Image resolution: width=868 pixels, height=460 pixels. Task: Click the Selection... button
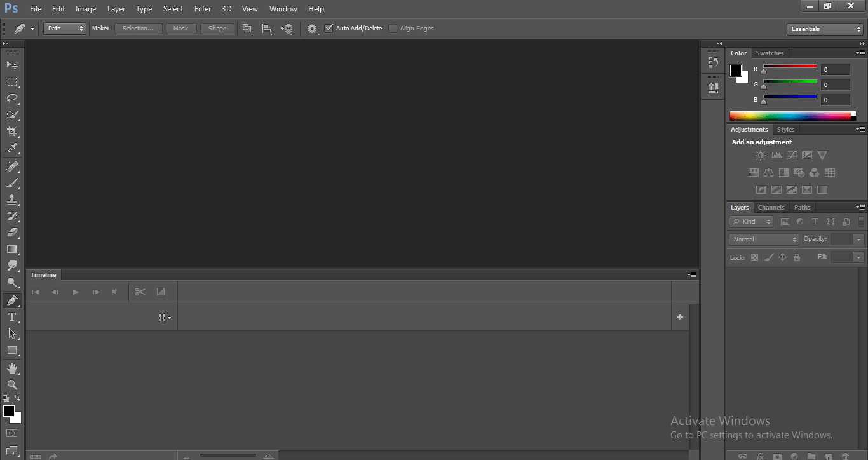click(x=138, y=29)
